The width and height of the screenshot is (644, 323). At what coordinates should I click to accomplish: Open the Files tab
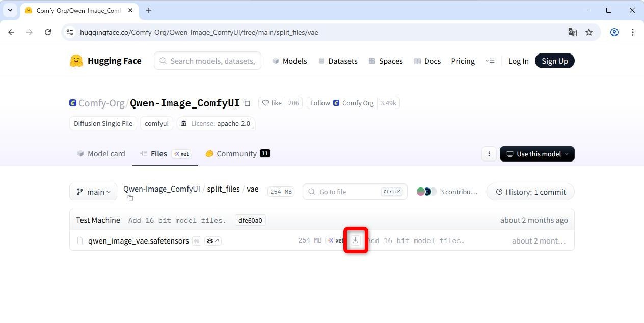[165, 153]
